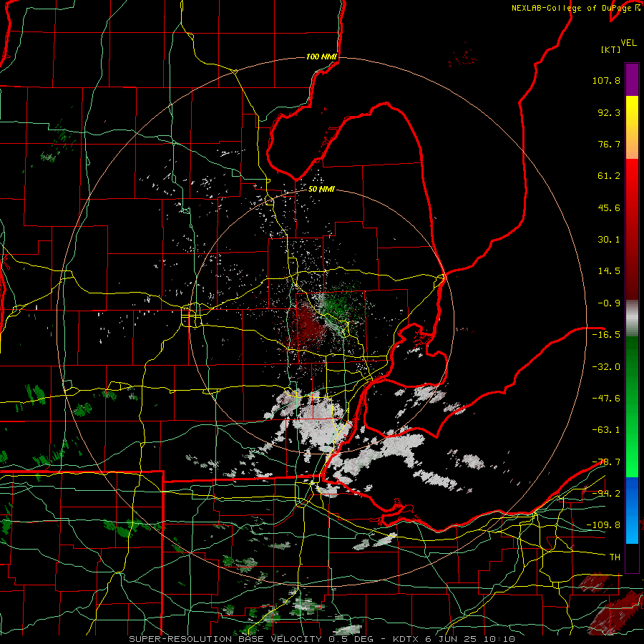Click the -78.7 velocity scale value
Image resolution: width=644 pixels, height=644 pixels.
[606, 462]
